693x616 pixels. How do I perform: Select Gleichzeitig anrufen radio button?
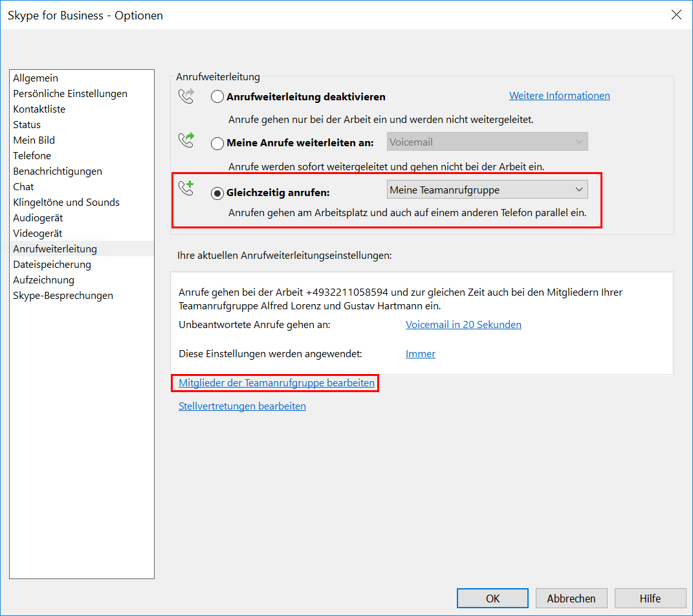click(x=217, y=193)
